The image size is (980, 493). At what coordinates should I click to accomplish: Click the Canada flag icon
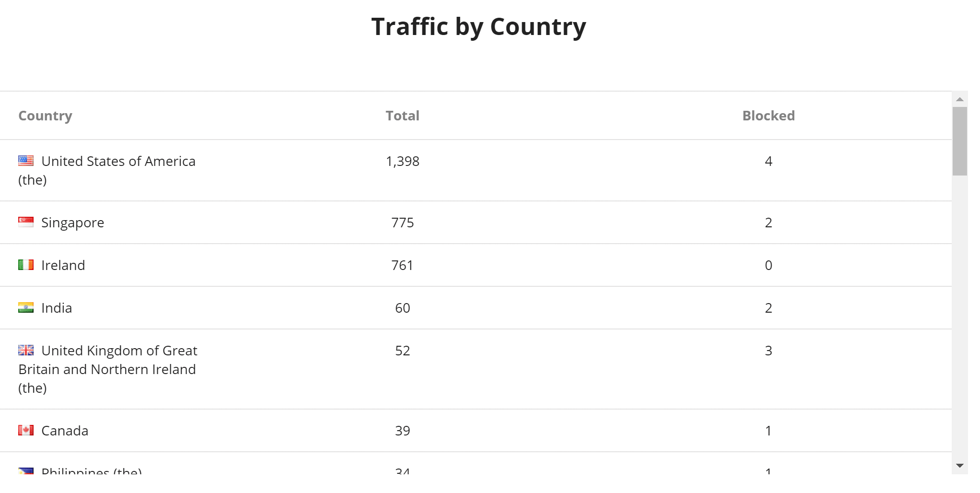[26, 430]
